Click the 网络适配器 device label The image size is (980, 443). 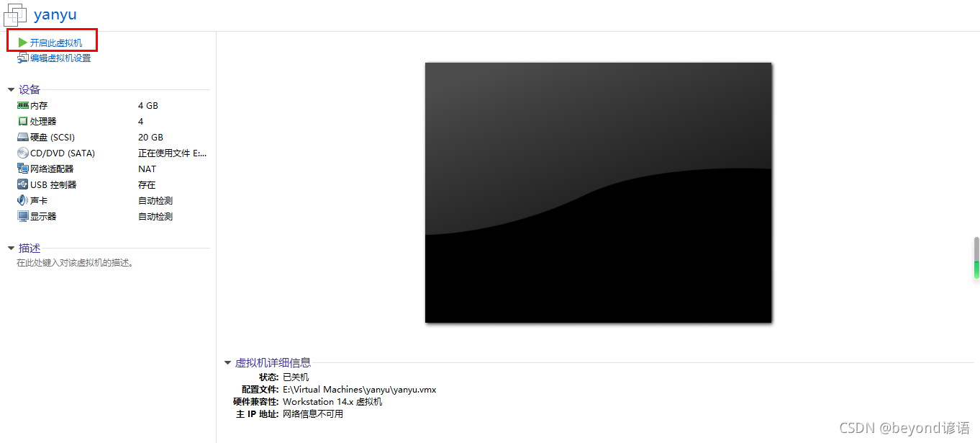tap(52, 169)
